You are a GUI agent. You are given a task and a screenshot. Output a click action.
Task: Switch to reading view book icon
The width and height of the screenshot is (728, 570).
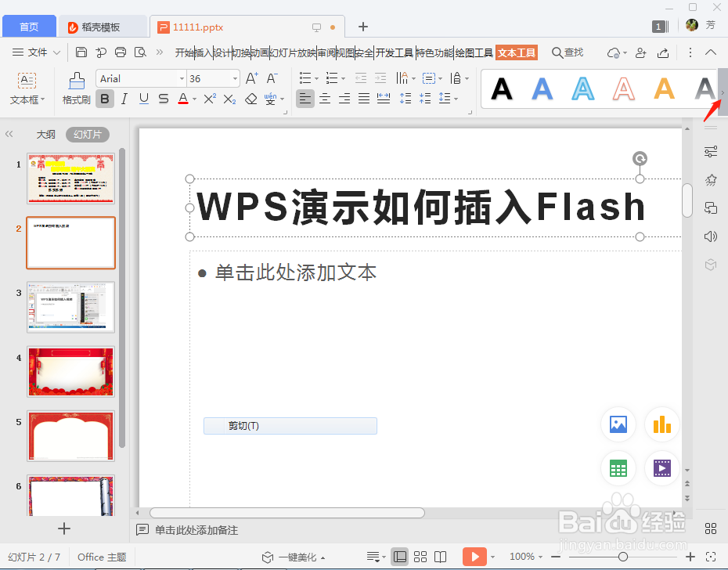[440, 557]
